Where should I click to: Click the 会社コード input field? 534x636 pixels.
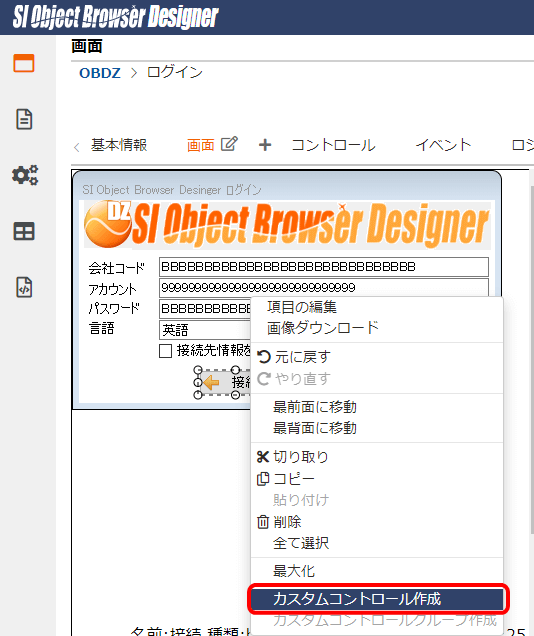pos(324,267)
